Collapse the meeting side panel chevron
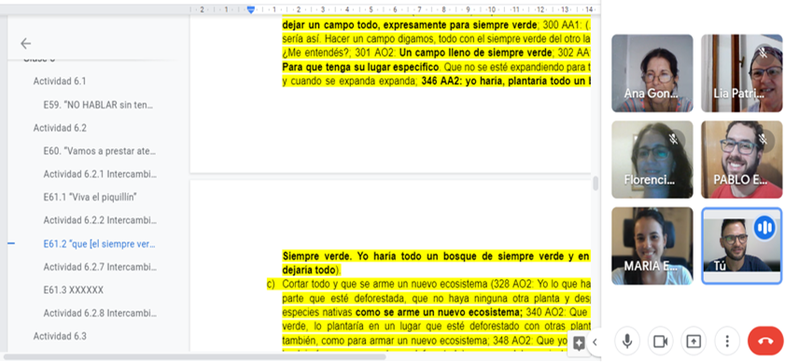The height and width of the screenshot is (362, 800). [x=594, y=343]
